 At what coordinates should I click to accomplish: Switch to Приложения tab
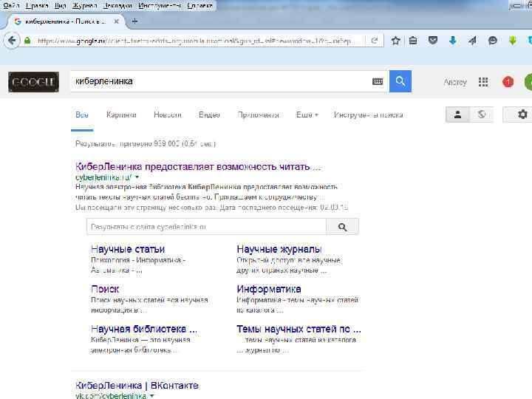pyautogui.click(x=258, y=115)
